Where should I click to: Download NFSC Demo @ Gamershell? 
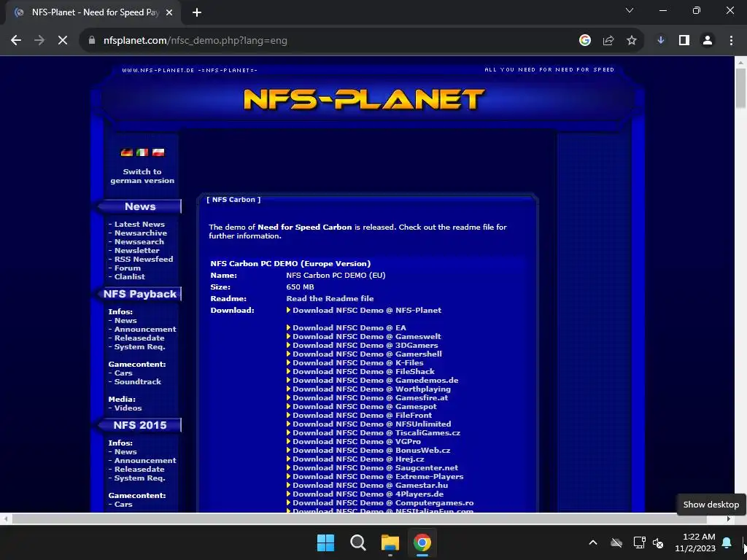[x=368, y=354]
